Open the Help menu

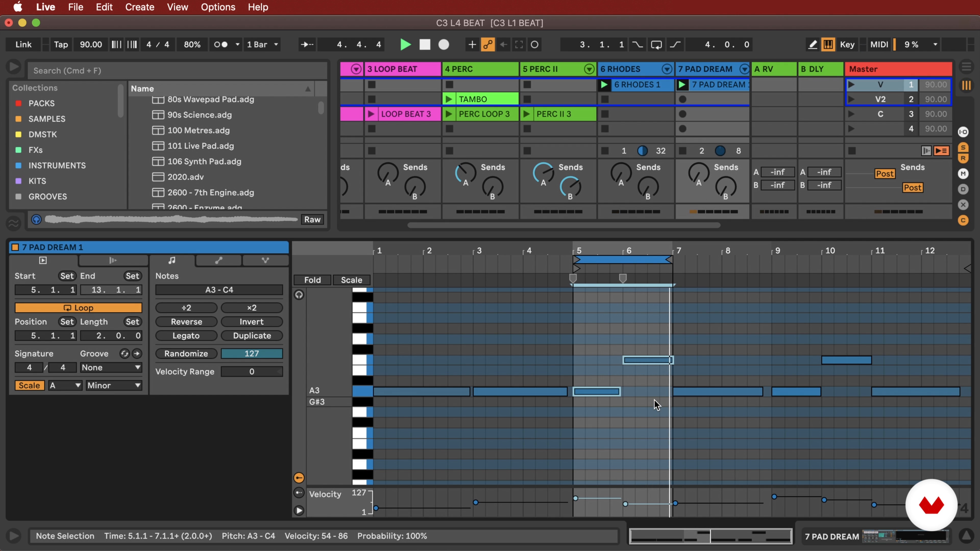pyautogui.click(x=258, y=7)
